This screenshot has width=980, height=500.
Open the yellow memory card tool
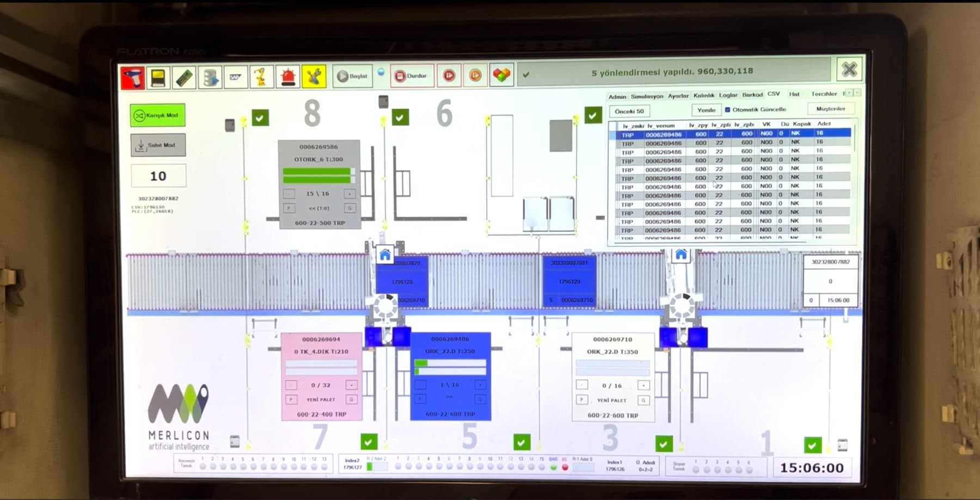[158, 77]
